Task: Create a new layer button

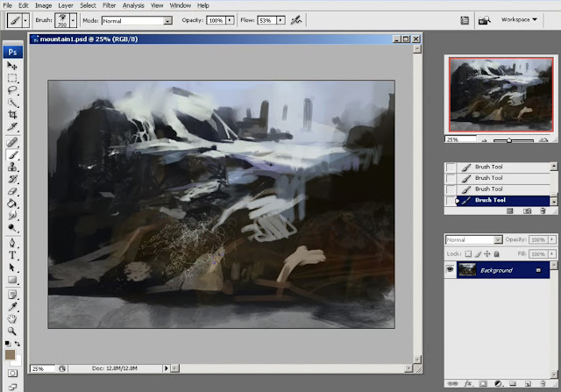Action: point(528,384)
